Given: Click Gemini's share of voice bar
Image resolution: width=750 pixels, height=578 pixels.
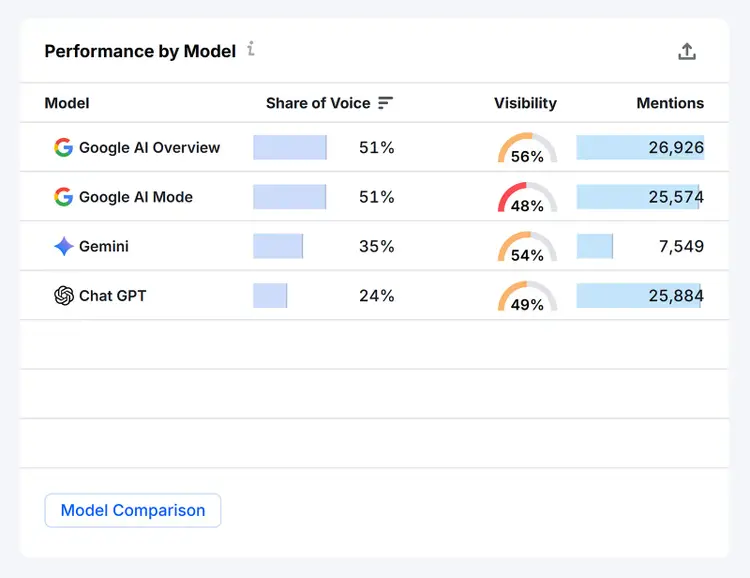Looking at the screenshot, I should pos(278,246).
